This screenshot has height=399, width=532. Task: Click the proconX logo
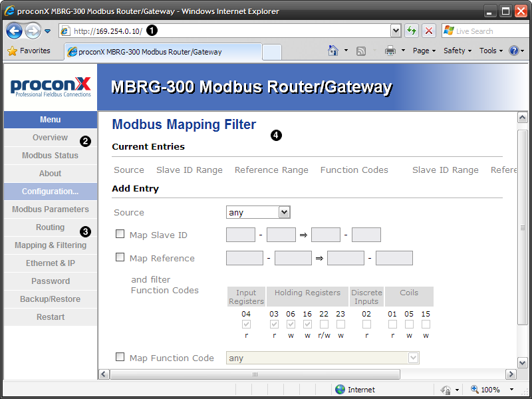[x=51, y=87]
